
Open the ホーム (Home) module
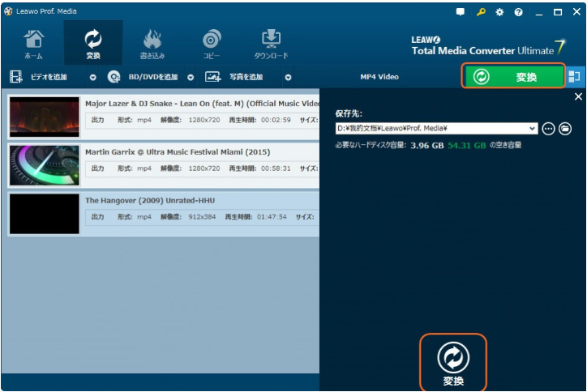pos(33,44)
